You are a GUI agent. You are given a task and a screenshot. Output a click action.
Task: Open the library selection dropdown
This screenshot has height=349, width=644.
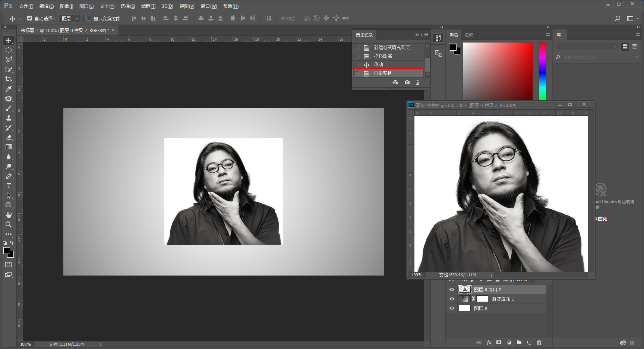tap(587, 46)
